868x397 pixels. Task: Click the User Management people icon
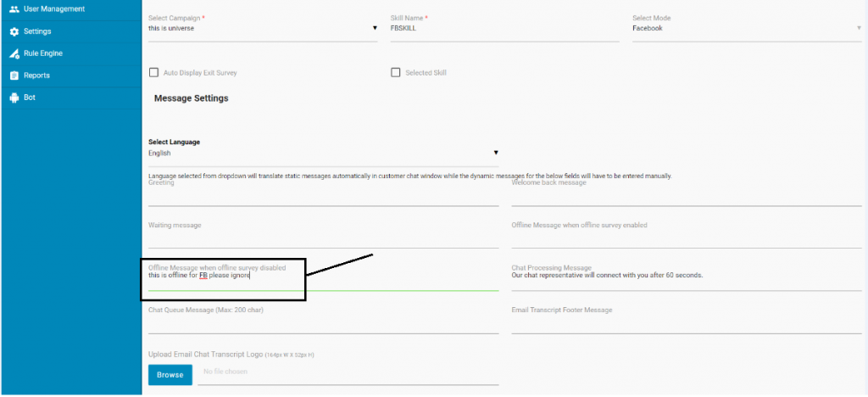(14, 9)
